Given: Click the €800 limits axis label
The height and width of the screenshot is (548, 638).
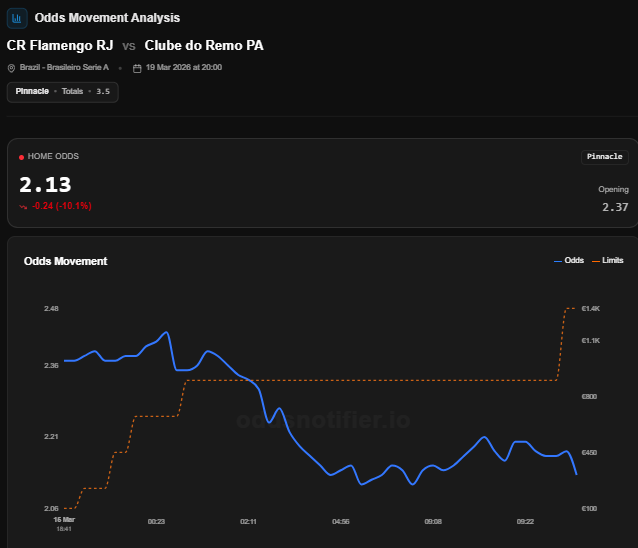Looking at the screenshot, I should [589, 396].
